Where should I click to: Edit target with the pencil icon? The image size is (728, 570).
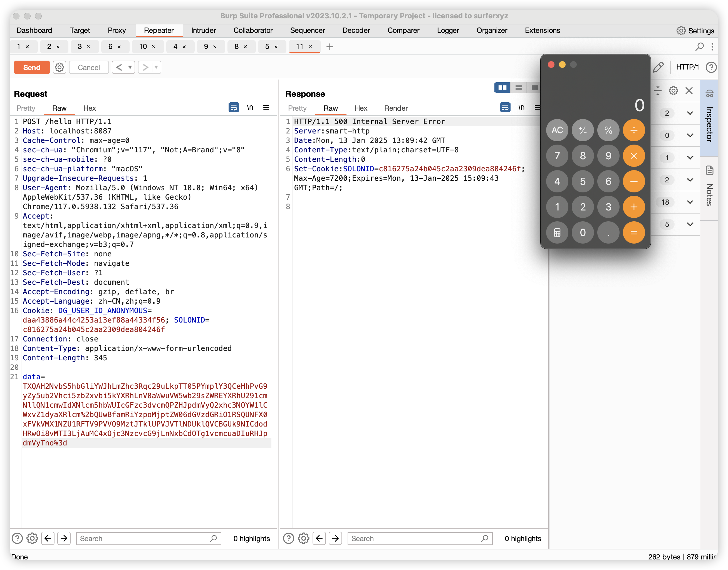(658, 67)
